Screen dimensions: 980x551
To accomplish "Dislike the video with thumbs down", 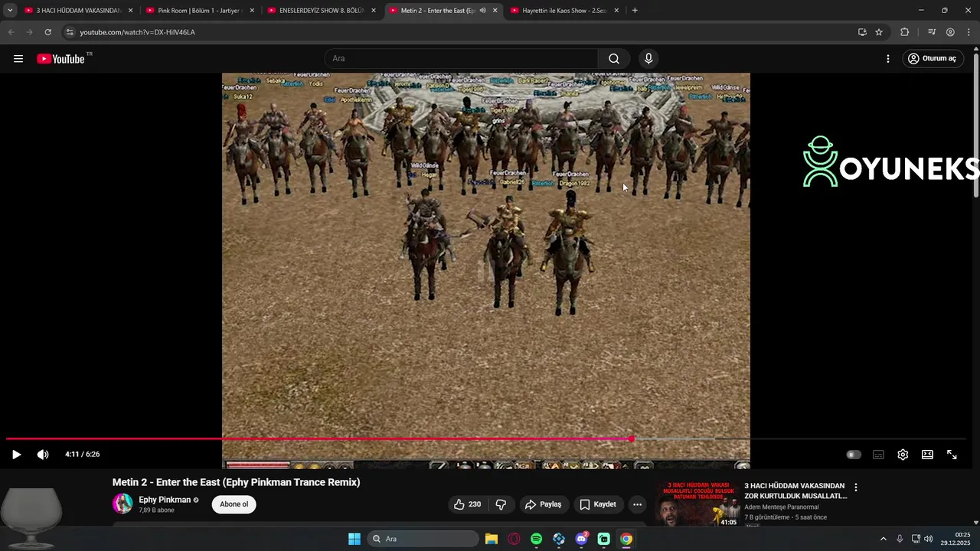I will click(x=501, y=504).
